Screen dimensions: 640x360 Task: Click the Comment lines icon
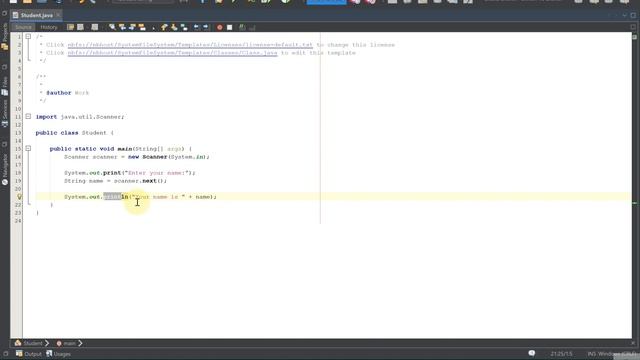(242, 27)
